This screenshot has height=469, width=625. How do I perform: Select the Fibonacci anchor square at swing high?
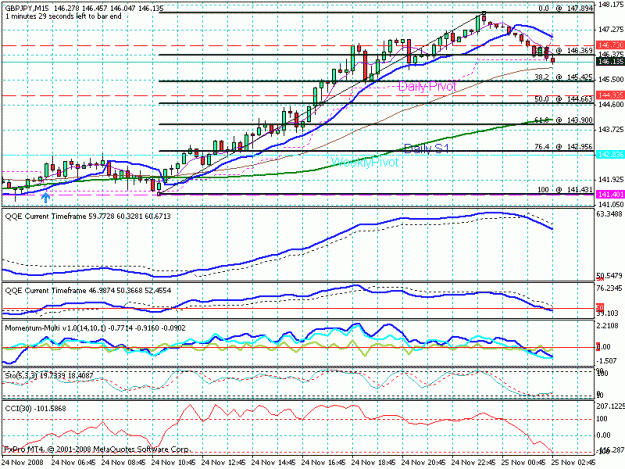click(484, 13)
